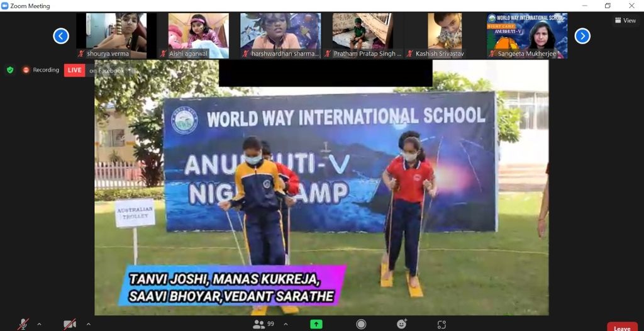Open the Participants panel showing 99
Image resolution: width=644 pixels, height=331 pixels.
264,324
